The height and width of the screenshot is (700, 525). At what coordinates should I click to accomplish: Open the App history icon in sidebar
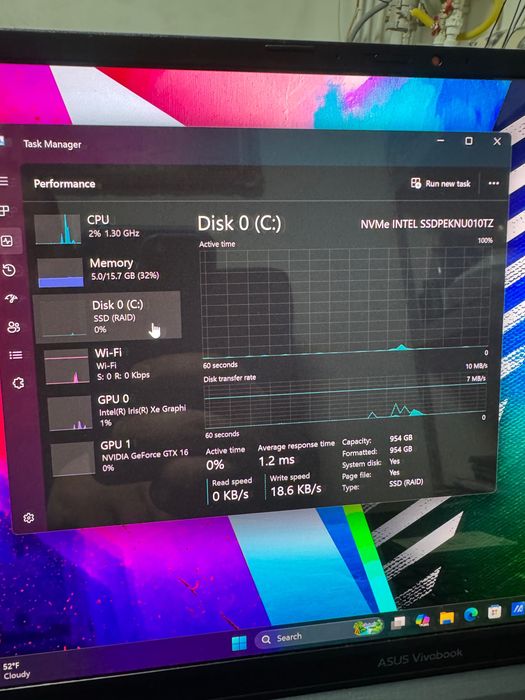coord(9,270)
